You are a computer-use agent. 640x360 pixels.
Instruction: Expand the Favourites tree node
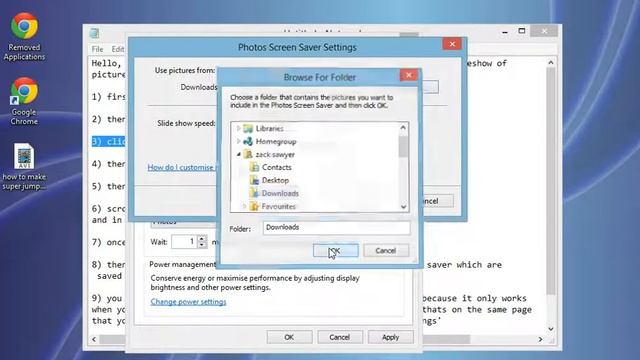[x=245, y=206]
